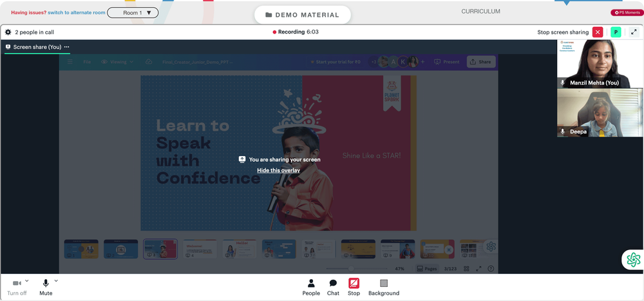Turn off camera with video icon
Image resolution: width=644 pixels, height=301 pixels.
[17, 284]
